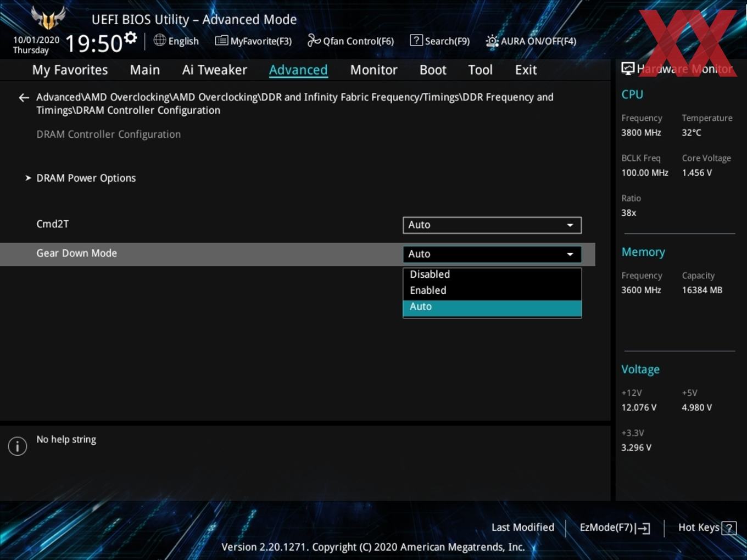Click the memory frequency value 3600 MHz
Viewport: 747px width, 560px height.
click(x=641, y=290)
